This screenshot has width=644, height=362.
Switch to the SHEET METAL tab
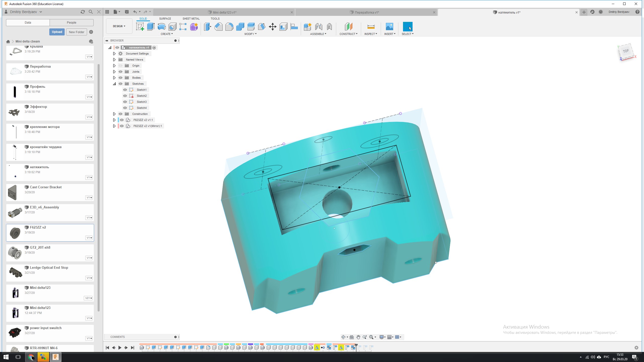tap(191, 19)
